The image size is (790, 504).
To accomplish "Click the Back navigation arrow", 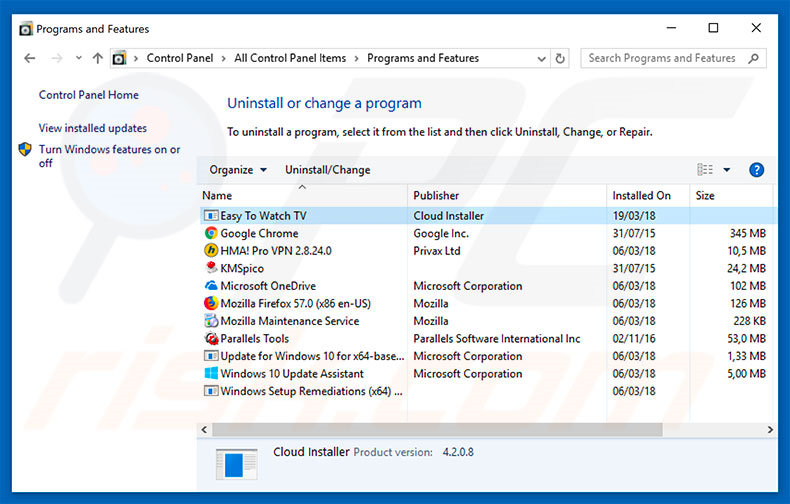I will tap(29, 59).
